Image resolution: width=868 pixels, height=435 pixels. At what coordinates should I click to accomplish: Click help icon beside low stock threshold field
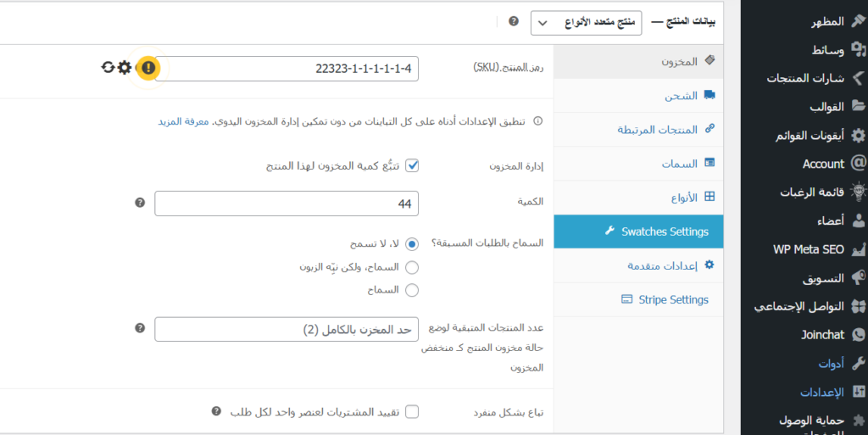coord(140,328)
